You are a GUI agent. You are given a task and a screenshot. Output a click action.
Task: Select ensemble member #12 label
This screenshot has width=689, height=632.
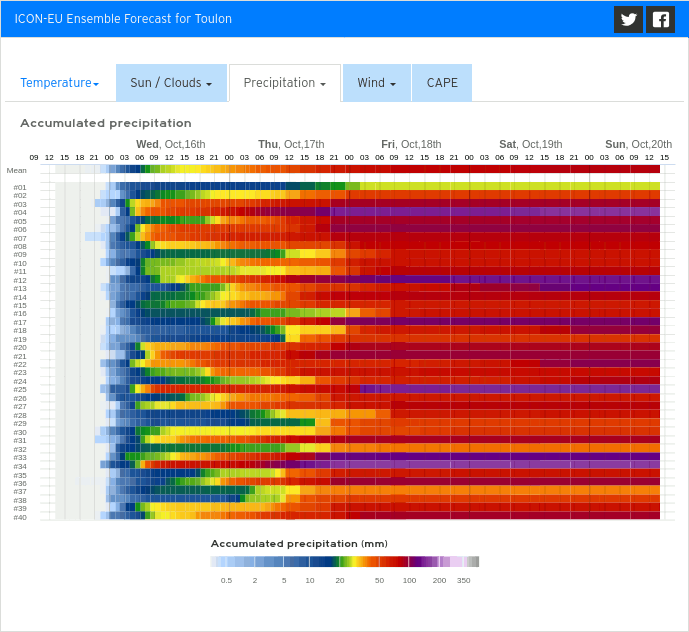20,280
